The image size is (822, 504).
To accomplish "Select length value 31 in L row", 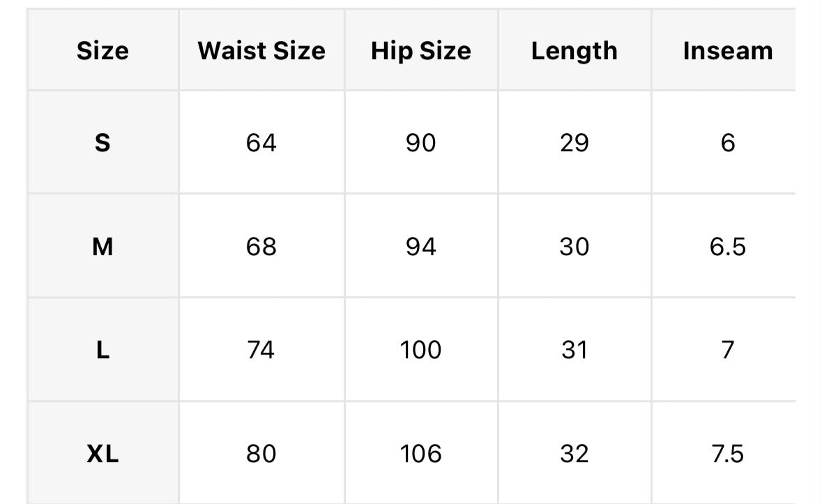I will pos(574,349).
